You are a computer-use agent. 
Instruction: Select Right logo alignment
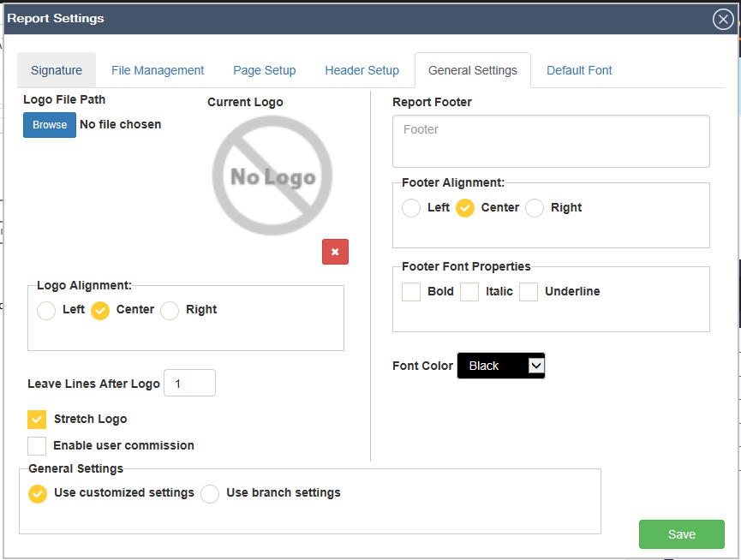click(170, 310)
